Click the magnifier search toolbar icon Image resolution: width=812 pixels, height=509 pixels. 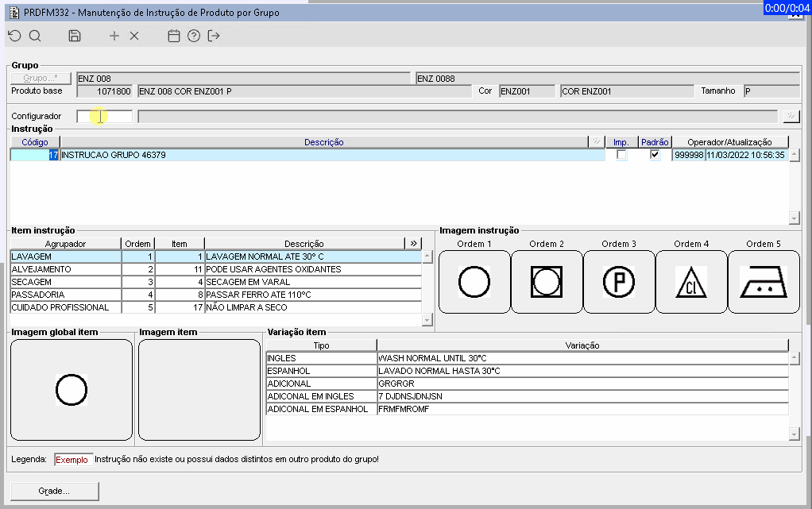[x=35, y=36]
